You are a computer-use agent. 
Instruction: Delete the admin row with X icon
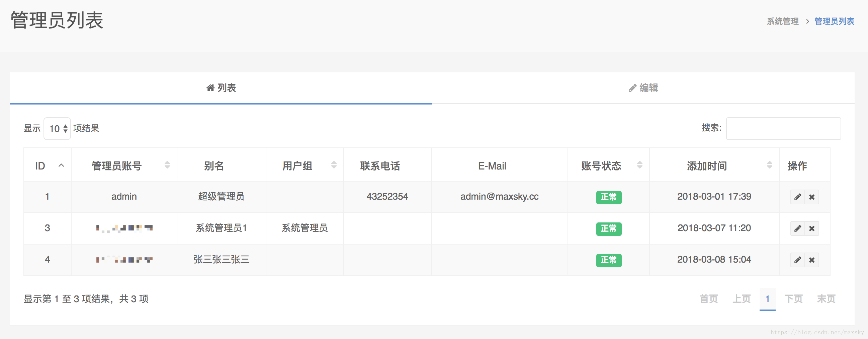point(812,197)
